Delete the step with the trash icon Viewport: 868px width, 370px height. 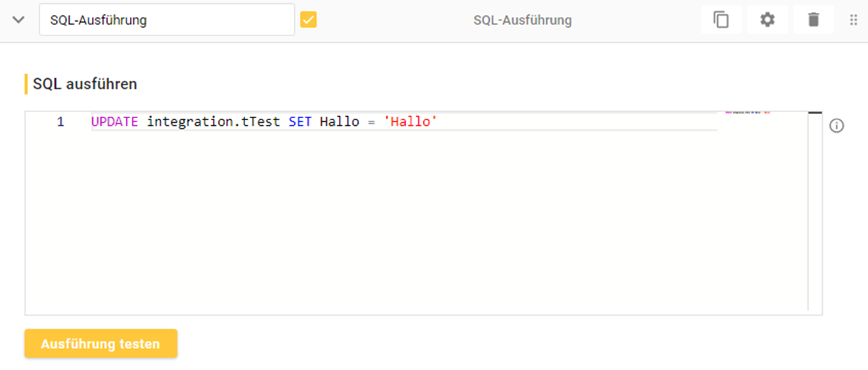pyautogui.click(x=813, y=20)
